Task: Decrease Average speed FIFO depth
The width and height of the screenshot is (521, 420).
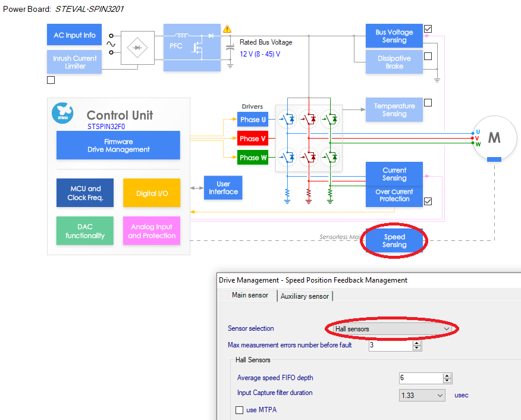Action: (447, 381)
